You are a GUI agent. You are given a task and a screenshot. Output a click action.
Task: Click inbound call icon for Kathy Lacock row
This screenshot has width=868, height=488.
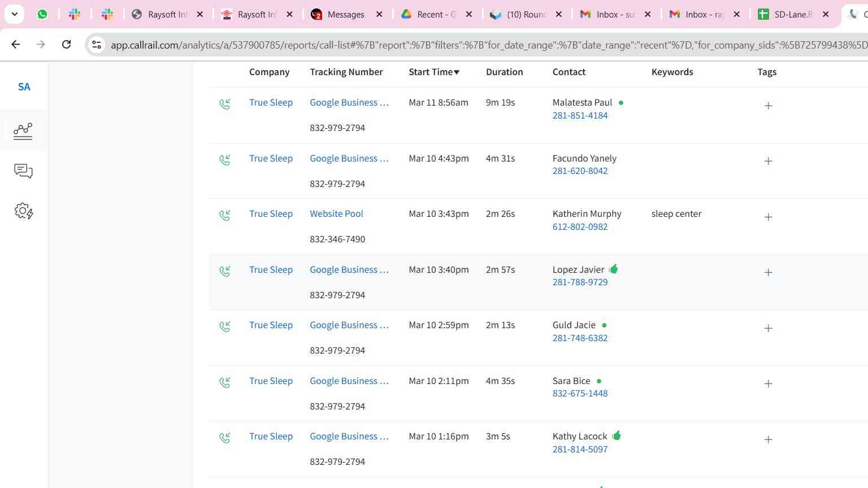point(225,438)
